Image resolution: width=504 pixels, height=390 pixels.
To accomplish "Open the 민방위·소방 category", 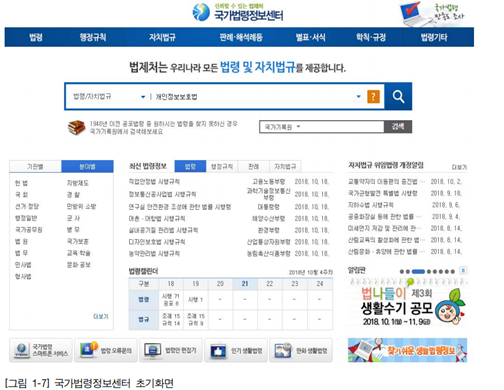I will [x=81, y=206].
